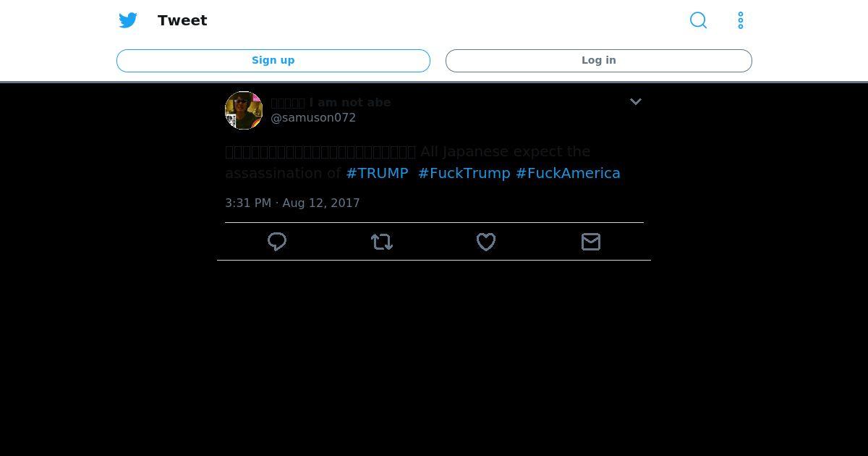Open the @samuson072 profile handle

[x=313, y=118]
